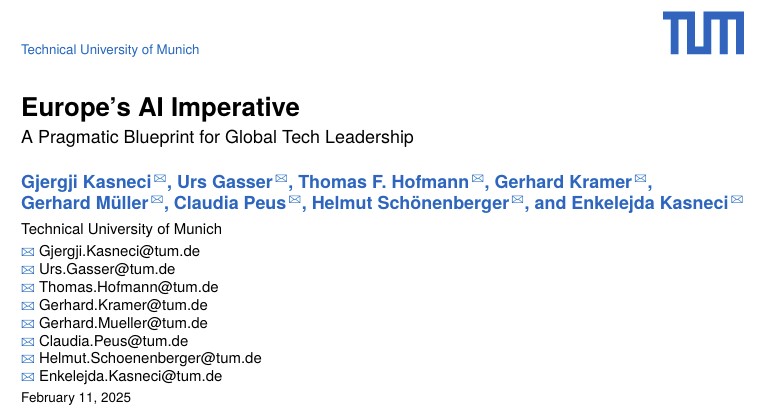The width and height of the screenshot is (762, 417).
Task: Click the author name Gjergji Kasneci
Action: [x=86, y=182]
